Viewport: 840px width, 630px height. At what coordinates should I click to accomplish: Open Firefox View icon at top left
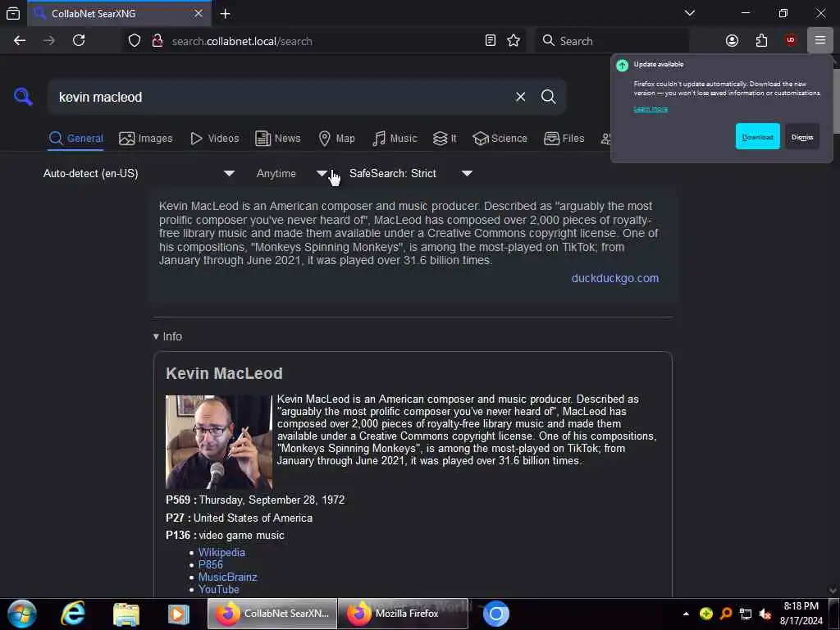coord(13,13)
